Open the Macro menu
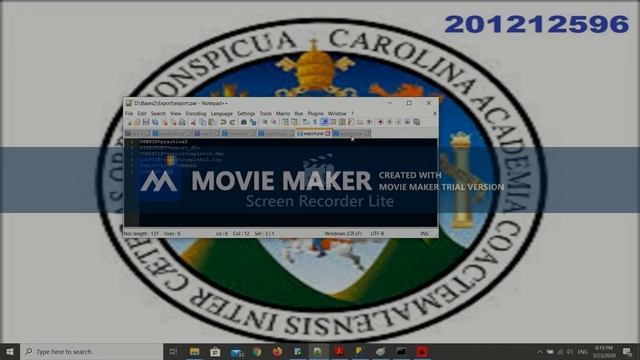640x360 pixels. coord(283,113)
